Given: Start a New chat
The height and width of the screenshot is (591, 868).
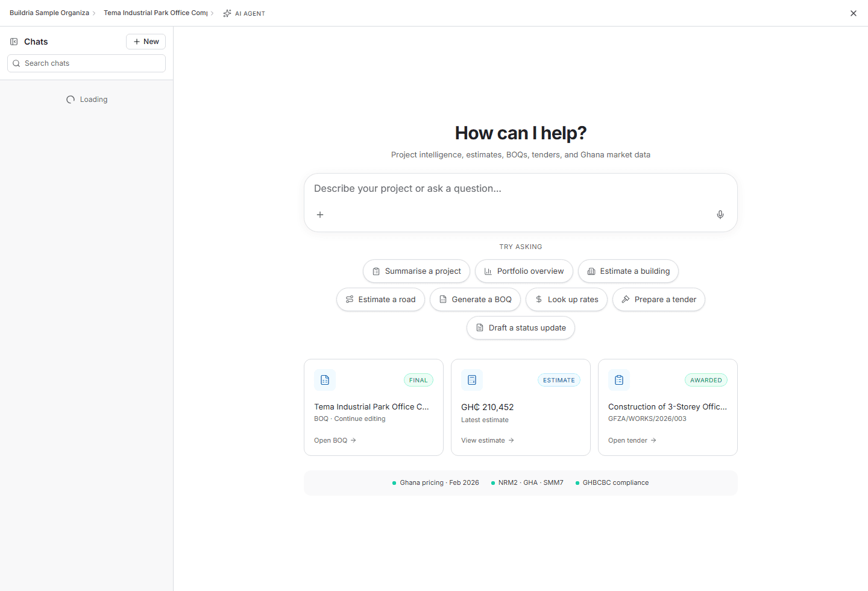Looking at the screenshot, I should pyautogui.click(x=146, y=42).
